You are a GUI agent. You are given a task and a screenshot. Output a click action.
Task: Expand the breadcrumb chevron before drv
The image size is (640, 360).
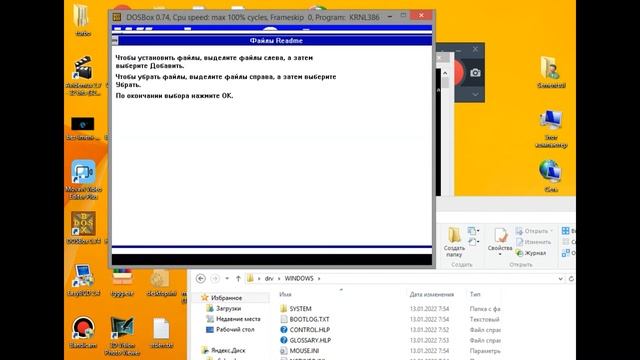[259, 278]
